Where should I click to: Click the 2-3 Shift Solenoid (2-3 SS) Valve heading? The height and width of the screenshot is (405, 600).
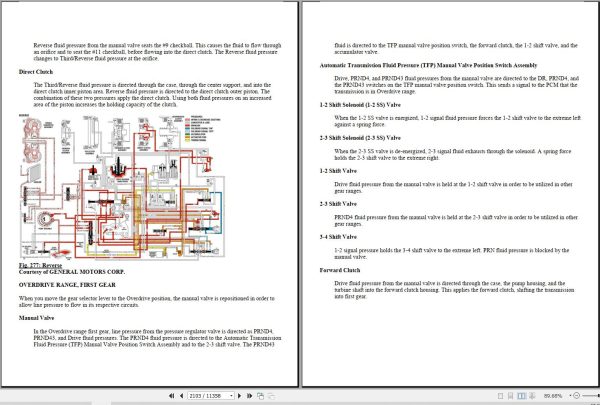pos(360,138)
